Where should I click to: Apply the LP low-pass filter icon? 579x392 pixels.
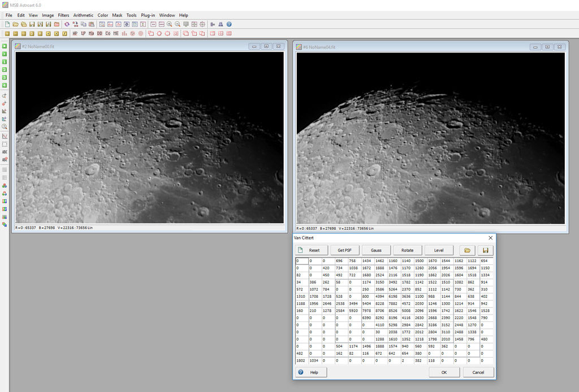click(x=83, y=33)
